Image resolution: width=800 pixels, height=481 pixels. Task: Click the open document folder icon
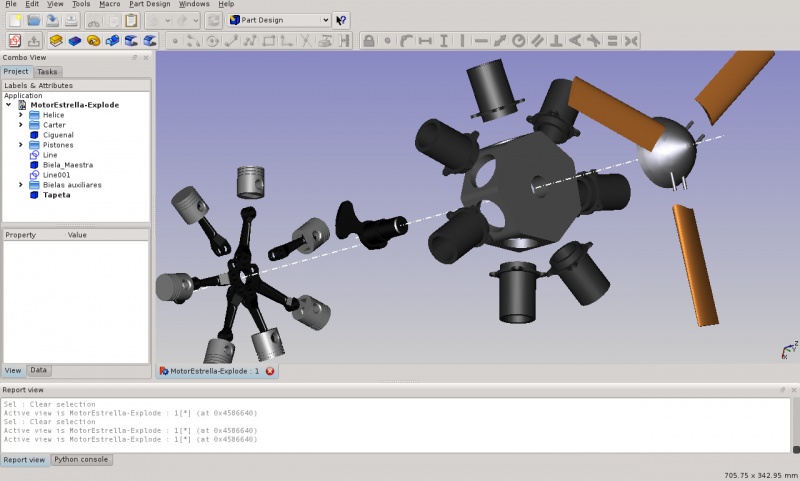pyautogui.click(x=34, y=20)
